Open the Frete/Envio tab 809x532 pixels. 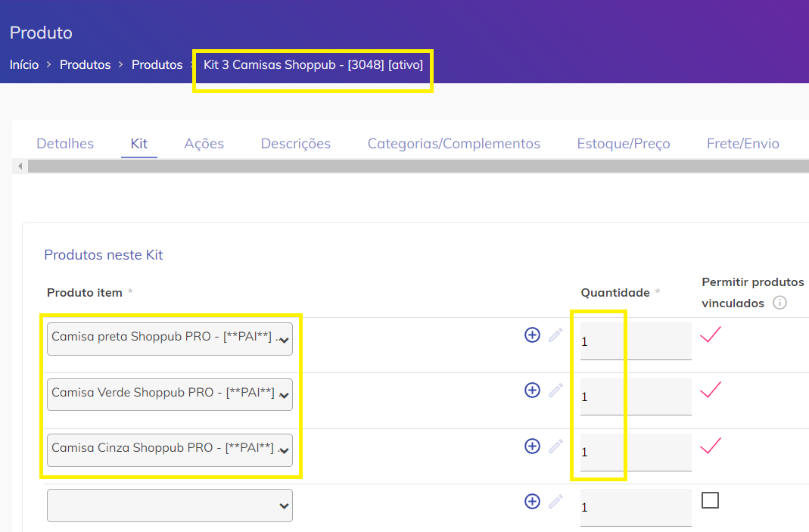click(743, 144)
